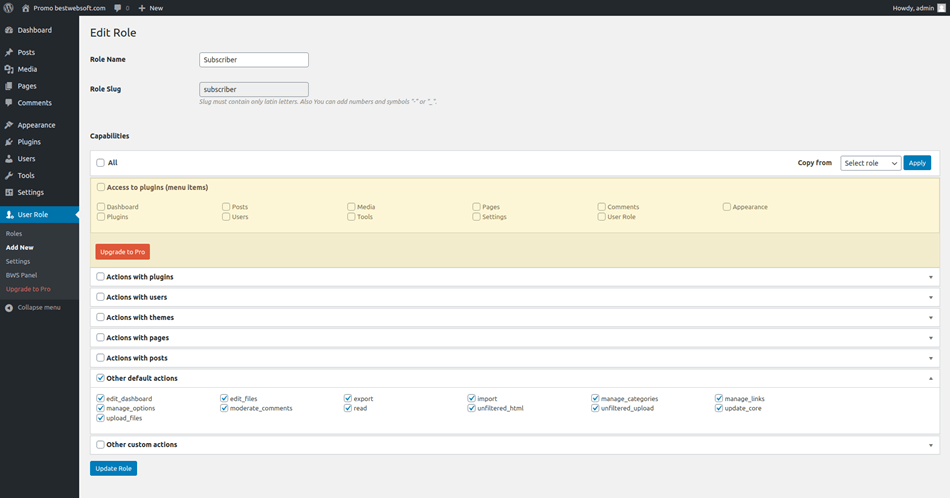
Task: Uncheck the export capability
Action: tap(348, 398)
